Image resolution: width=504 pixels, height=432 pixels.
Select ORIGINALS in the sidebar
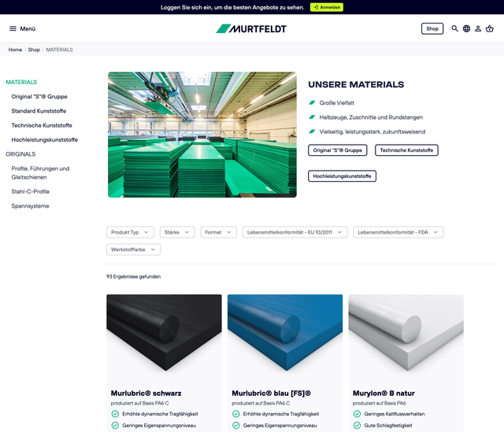(x=20, y=154)
